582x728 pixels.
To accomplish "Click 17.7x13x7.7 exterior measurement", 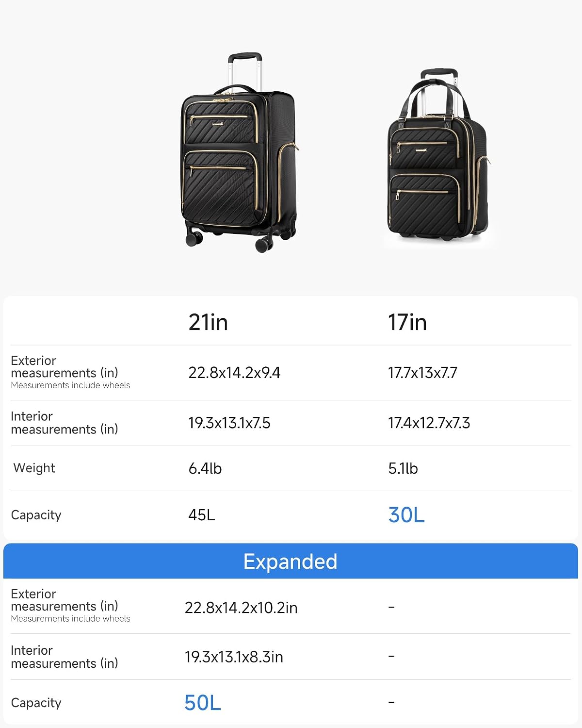I will pos(422,373).
